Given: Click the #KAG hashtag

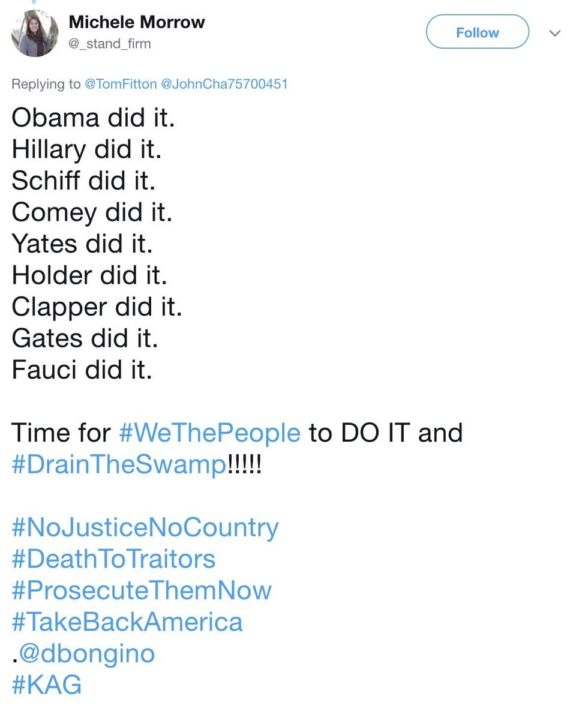Looking at the screenshot, I should 46,685.
